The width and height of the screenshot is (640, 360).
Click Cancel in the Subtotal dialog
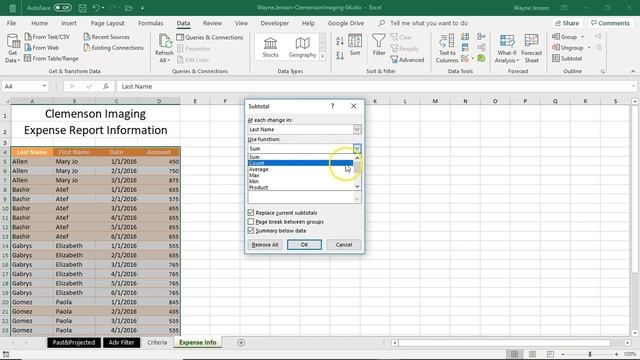[344, 244]
